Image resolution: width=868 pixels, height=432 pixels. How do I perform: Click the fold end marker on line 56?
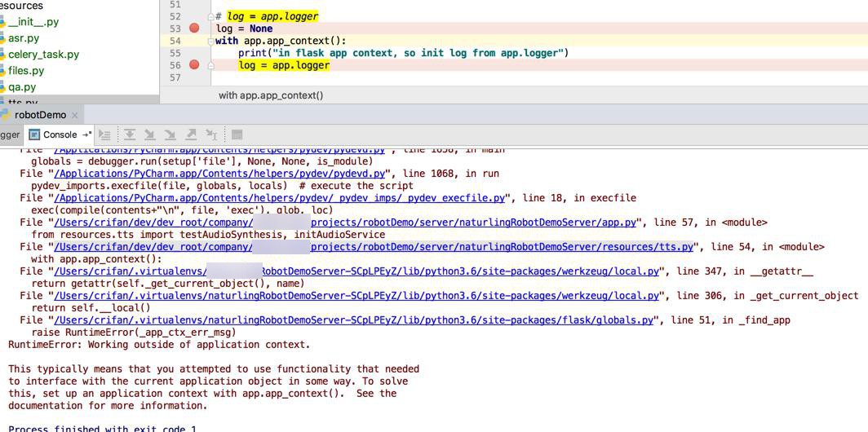click(210, 65)
